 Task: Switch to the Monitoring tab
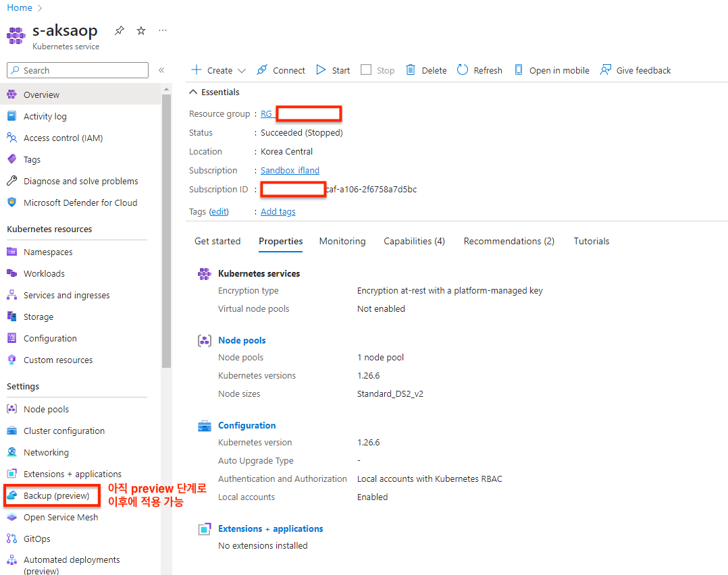coord(342,242)
